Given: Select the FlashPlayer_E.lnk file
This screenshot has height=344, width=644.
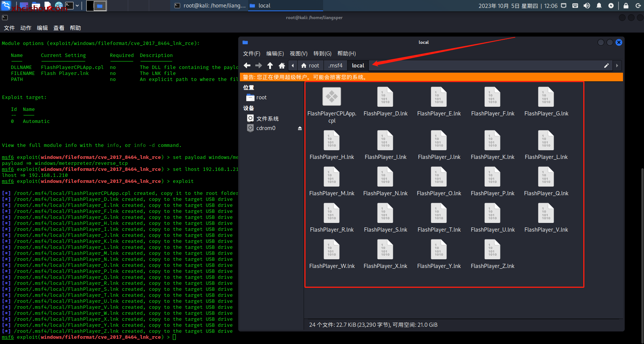Looking at the screenshot, I should click(x=439, y=102).
